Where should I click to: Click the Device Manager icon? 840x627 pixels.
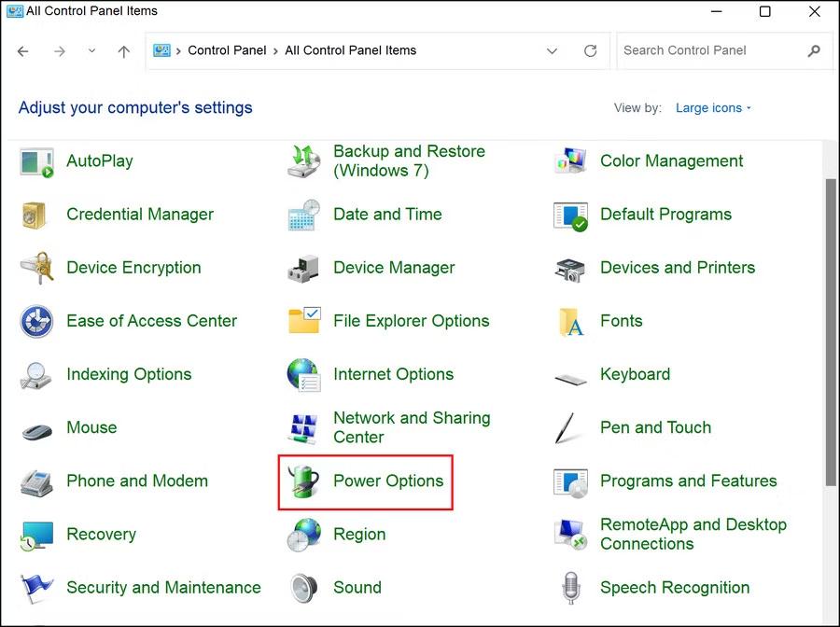pos(304,269)
